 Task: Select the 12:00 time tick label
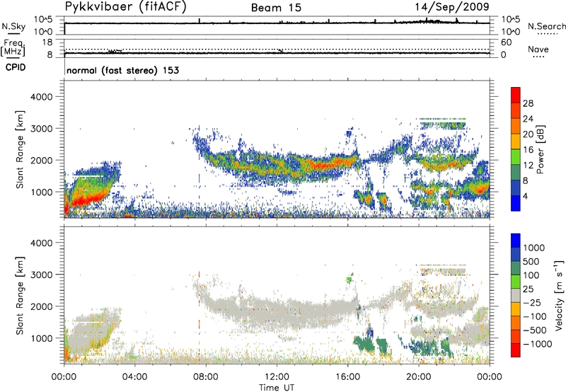277,377
